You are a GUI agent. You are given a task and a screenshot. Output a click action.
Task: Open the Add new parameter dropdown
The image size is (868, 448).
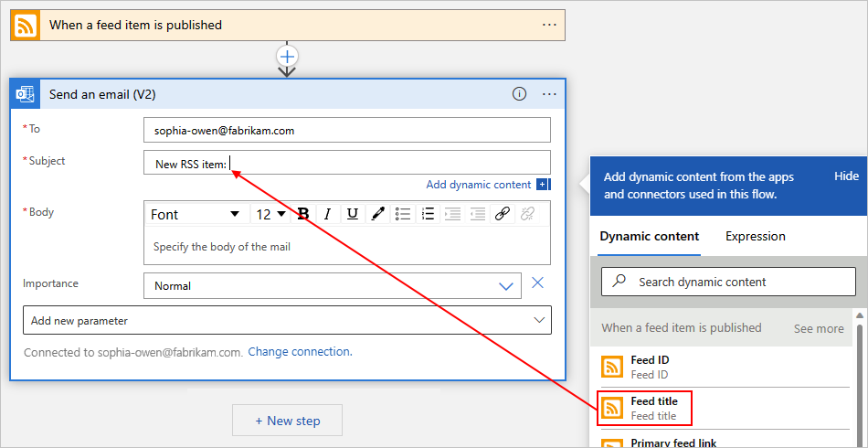(x=287, y=321)
